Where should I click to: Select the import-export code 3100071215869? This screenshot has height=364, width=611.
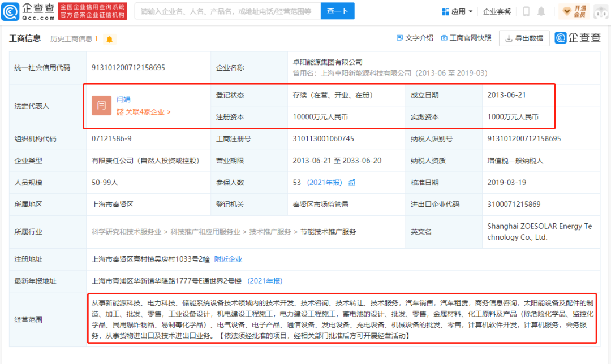[x=514, y=205]
